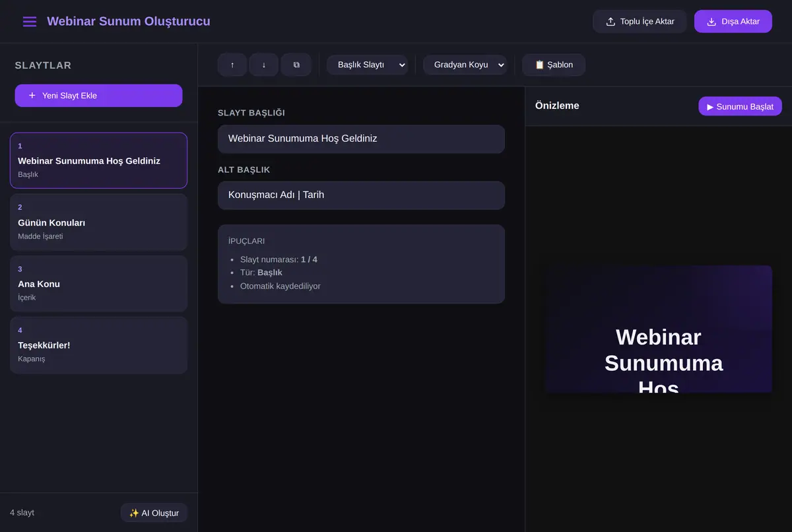Viewport: 792px width, 532px height.
Task: Select the Teşekkürler! slide
Action: click(x=98, y=345)
